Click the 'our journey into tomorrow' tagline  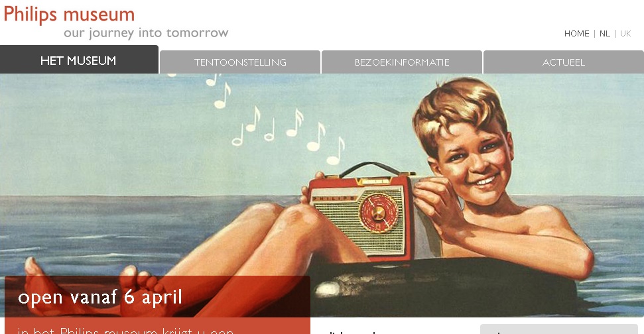click(x=146, y=33)
